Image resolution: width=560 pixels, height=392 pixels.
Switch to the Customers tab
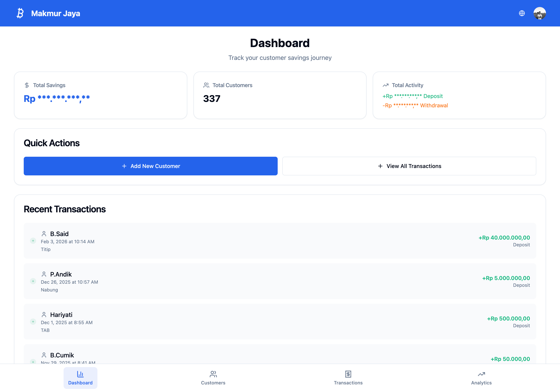(213, 378)
